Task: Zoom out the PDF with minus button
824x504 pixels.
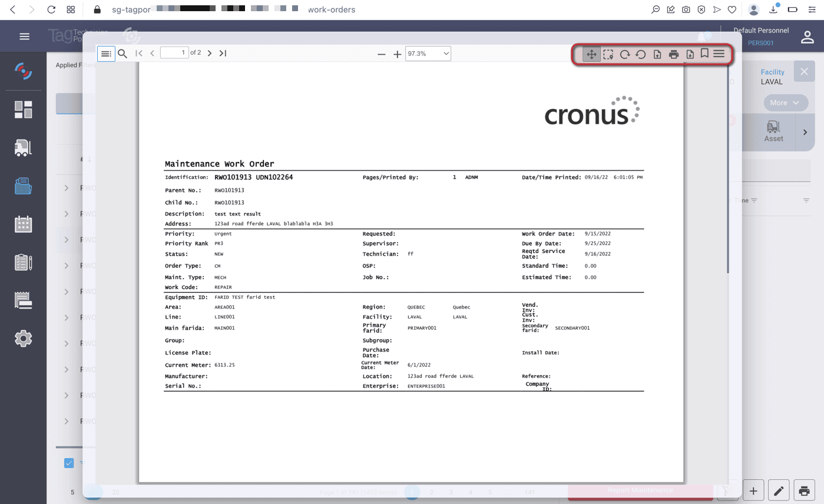Action: tap(382, 54)
